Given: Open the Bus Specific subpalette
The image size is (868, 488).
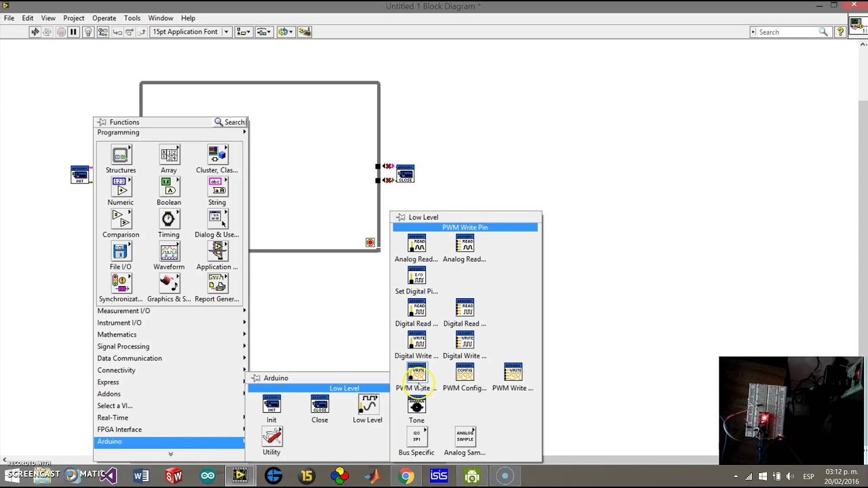Looking at the screenshot, I should coord(416,437).
